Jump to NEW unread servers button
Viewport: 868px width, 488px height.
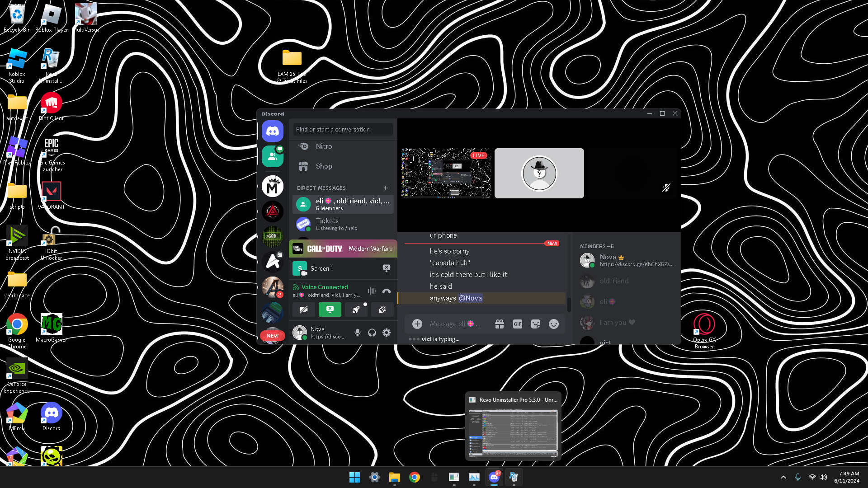(x=272, y=336)
